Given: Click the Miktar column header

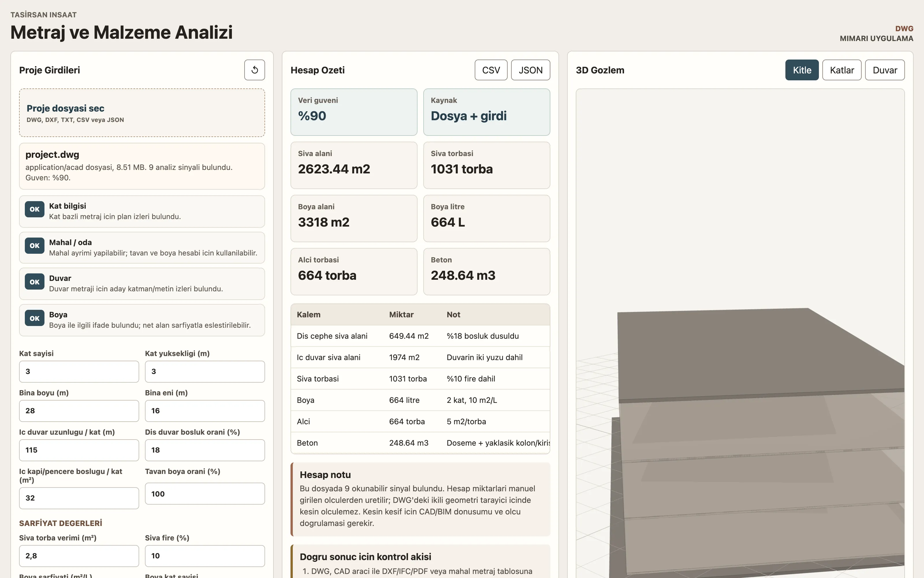Looking at the screenshot, I should [x=401, y=315].
